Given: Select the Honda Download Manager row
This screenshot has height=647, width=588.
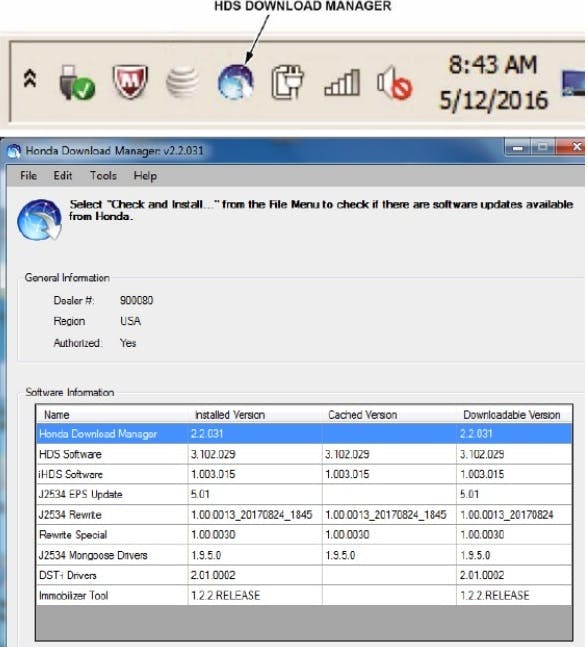Looking at the screenshot, I should pos(304,434).
